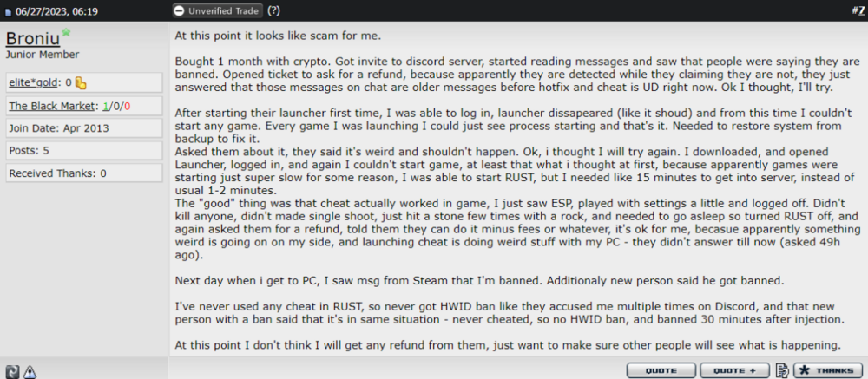Click the green star beside Broniu
The image size is (868, 379).
pyautogui.click(x=67, y=33)
